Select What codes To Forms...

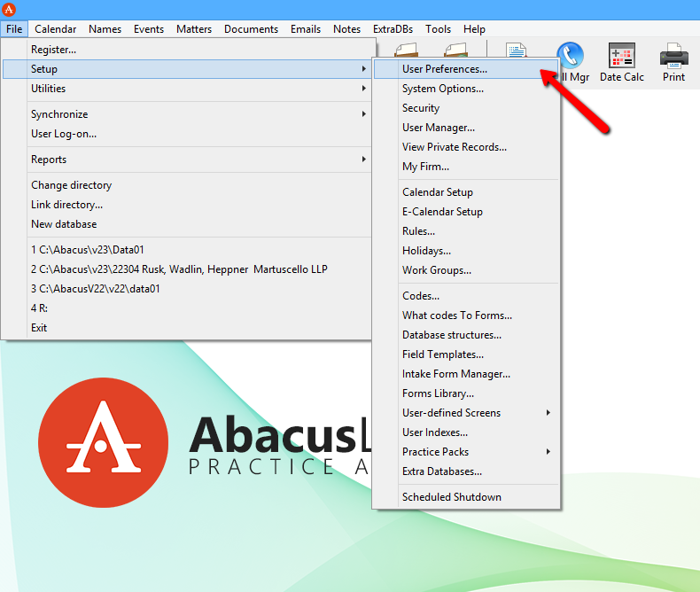466,315
